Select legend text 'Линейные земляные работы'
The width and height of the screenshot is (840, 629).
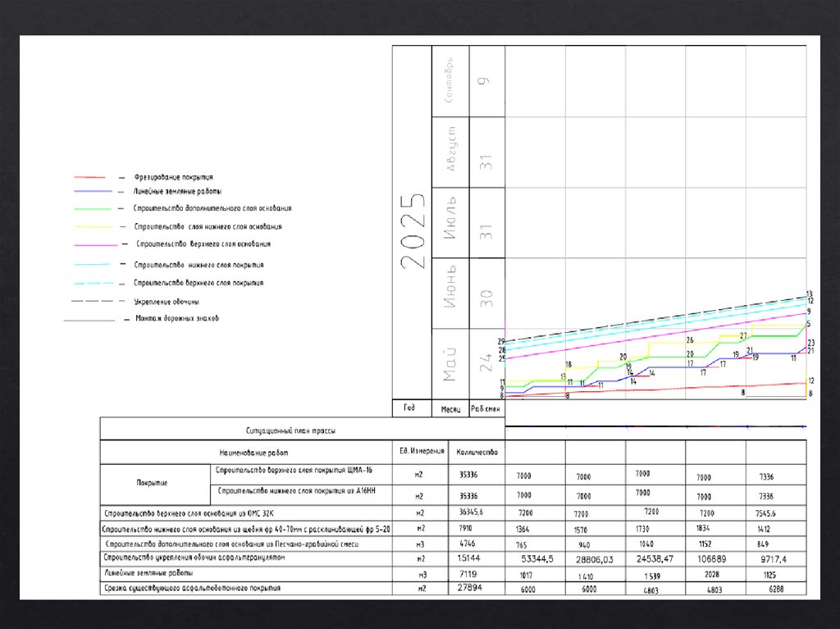177,191
